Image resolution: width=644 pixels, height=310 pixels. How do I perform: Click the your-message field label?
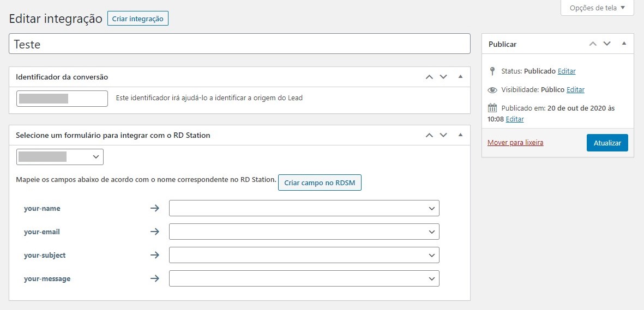click(x=47, y=279)
